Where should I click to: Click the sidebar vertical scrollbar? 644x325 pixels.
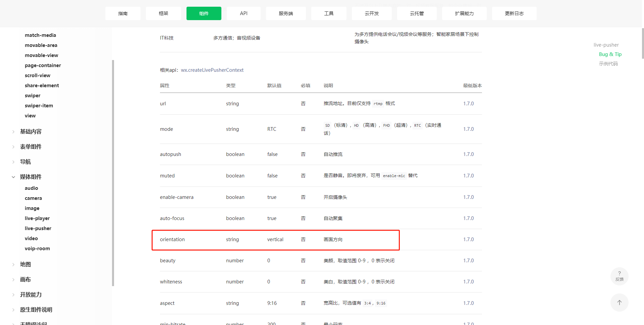113,173
